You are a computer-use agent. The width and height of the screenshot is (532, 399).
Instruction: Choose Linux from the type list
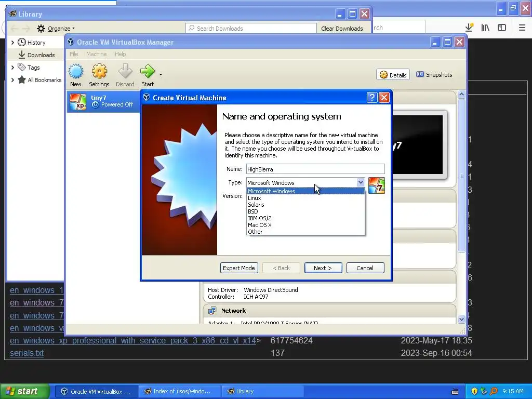[305, 198]
